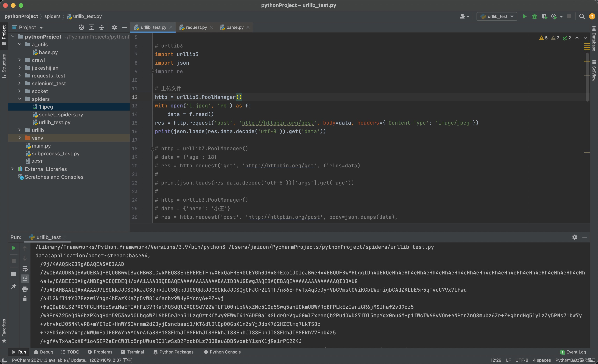Click the spiders breadcrumb
The image size is (598, 364).
click(x=52, y=16)
